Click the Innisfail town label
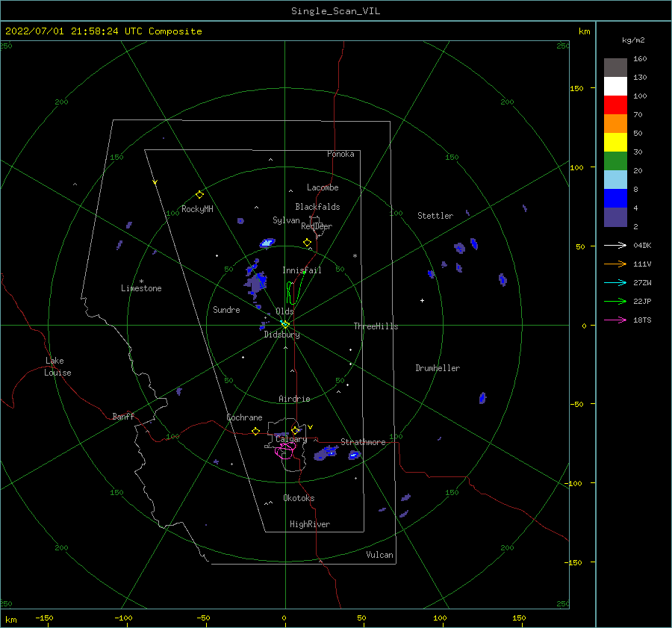Screen dimensions: 672x628 tap(302, 270)
